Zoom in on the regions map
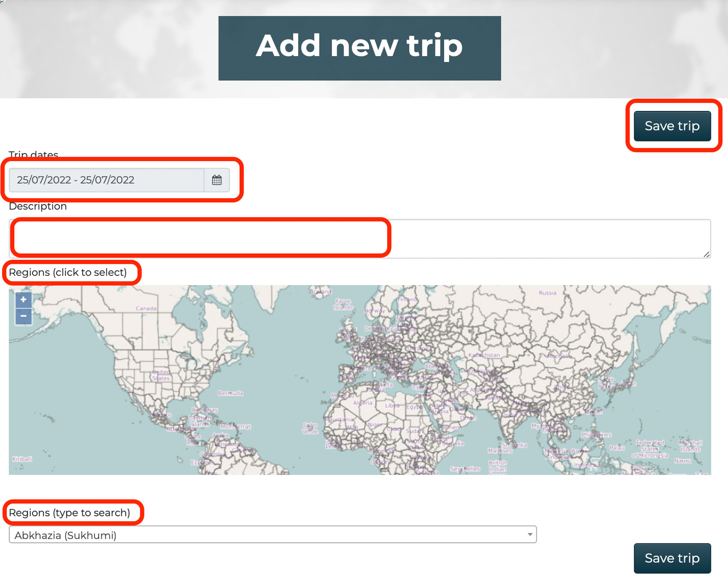The height and width of the screenshot is (582, 728). click(x=24, y=300)
